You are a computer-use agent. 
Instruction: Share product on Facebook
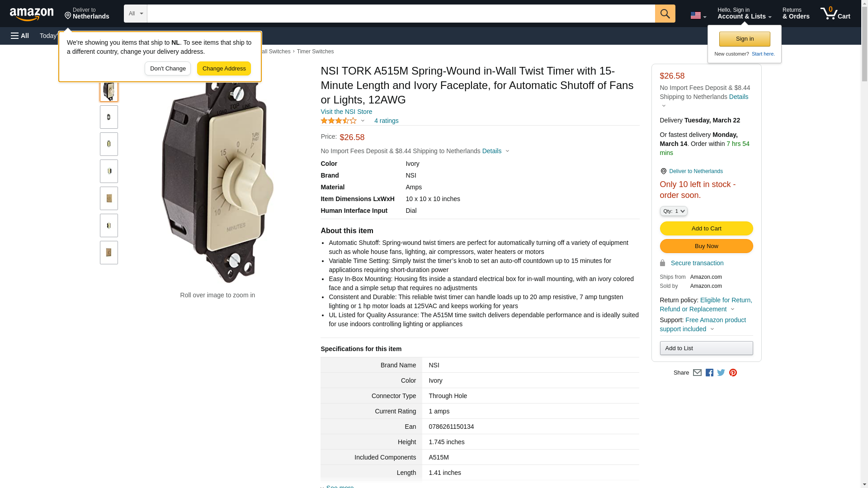pyautogui.click(x=709, y=373)
